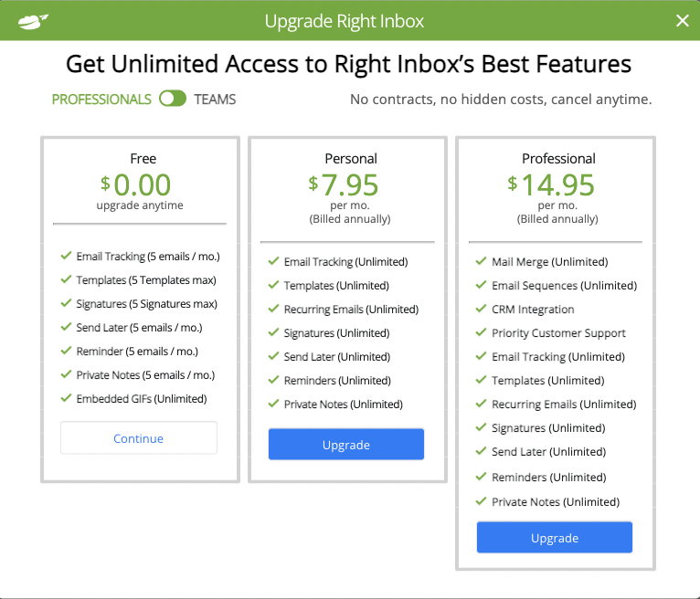Image resolution: width=700 pixels, height=599 pixels.
Task: Click the $7.95 Personal price
Action: [x=344, y=185]
